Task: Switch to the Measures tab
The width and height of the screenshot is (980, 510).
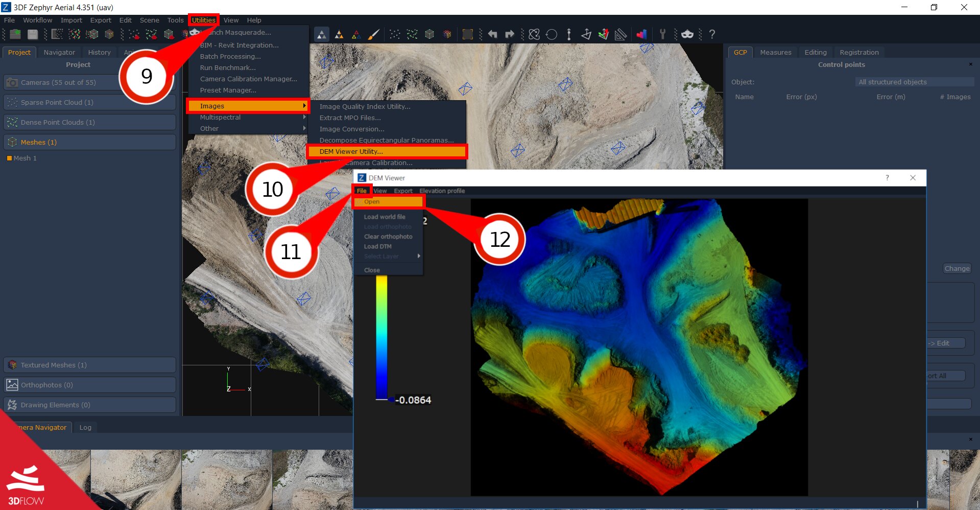Action: coord(776,52)
